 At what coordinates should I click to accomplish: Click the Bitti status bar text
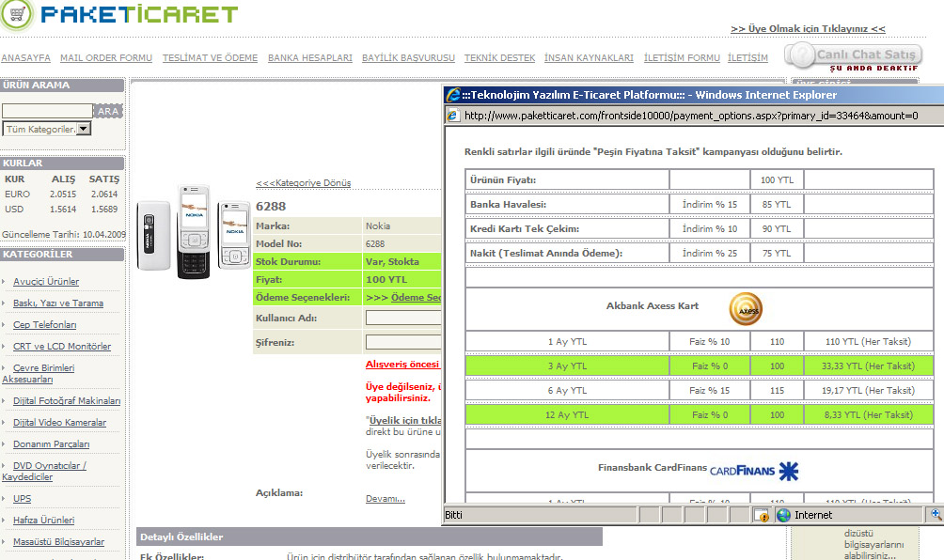coord(453,515)
